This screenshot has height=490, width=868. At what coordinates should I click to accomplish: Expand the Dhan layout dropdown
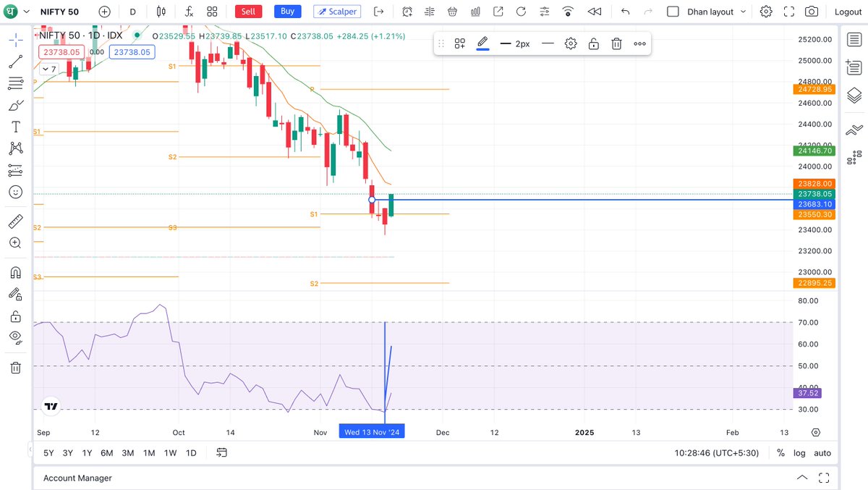tap(717, 12)
